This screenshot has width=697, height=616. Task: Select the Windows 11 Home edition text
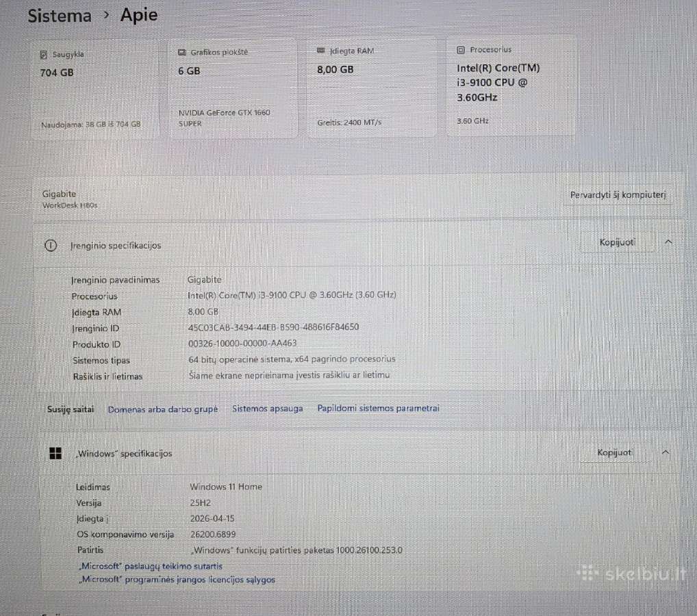[226, 487]
